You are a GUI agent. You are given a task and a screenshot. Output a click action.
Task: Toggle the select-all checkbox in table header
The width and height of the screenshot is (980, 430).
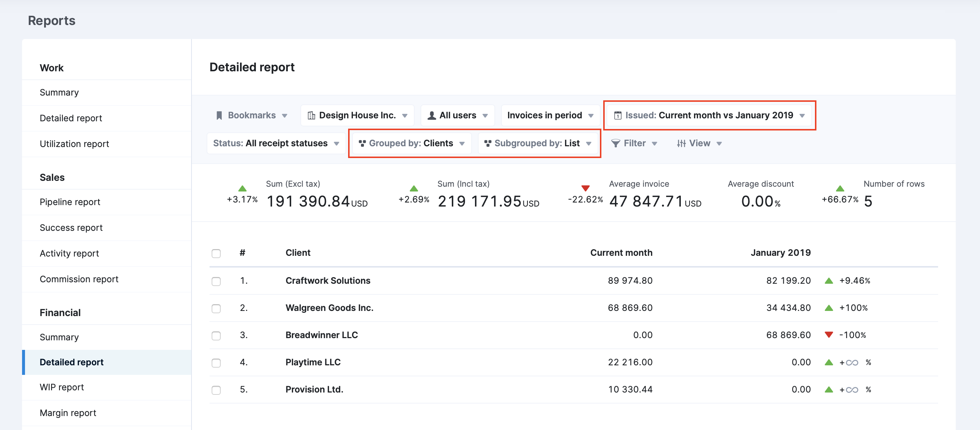pos(216,254)
